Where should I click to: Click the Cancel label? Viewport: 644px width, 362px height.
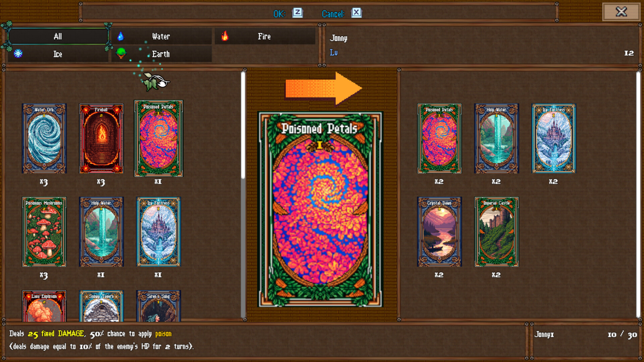(333, 14)
